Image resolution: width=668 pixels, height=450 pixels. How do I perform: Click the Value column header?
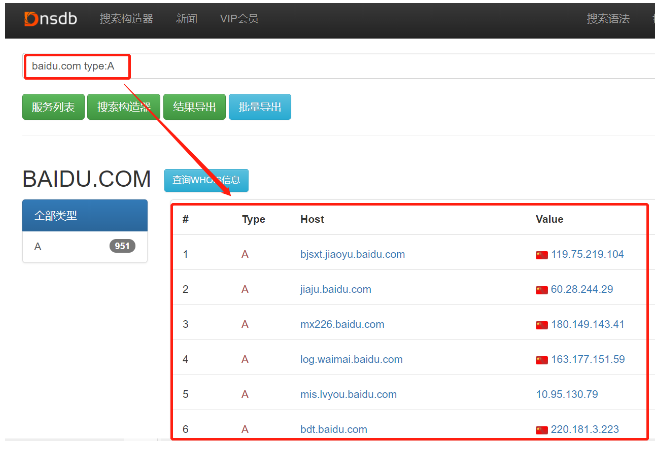pos(550,219)
